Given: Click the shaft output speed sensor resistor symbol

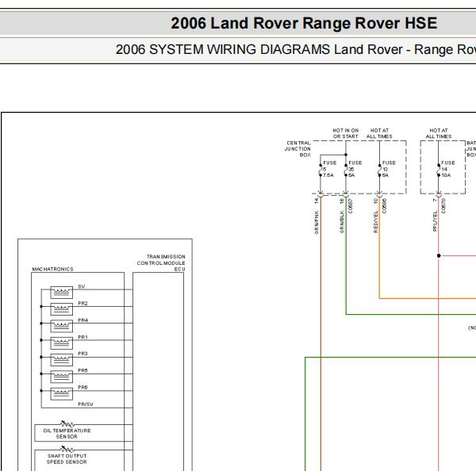Looking at the screenshot, I should 67,449.
